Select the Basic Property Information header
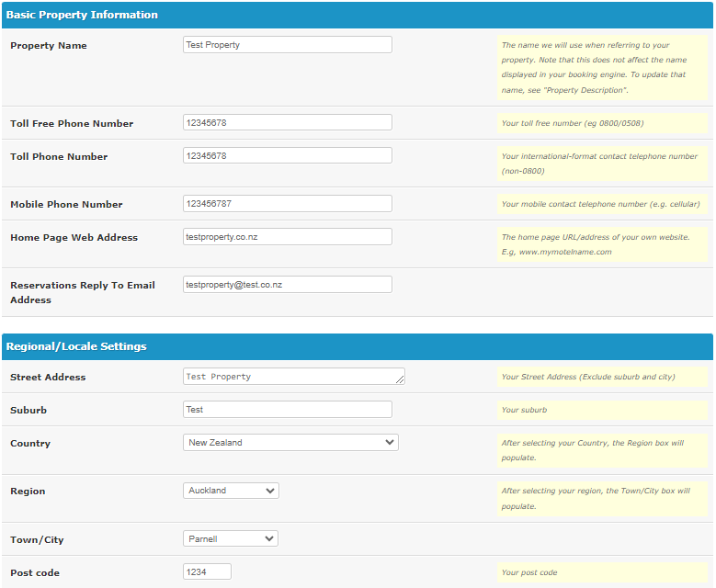Screen dimensions: 716x588 [358, 15]
